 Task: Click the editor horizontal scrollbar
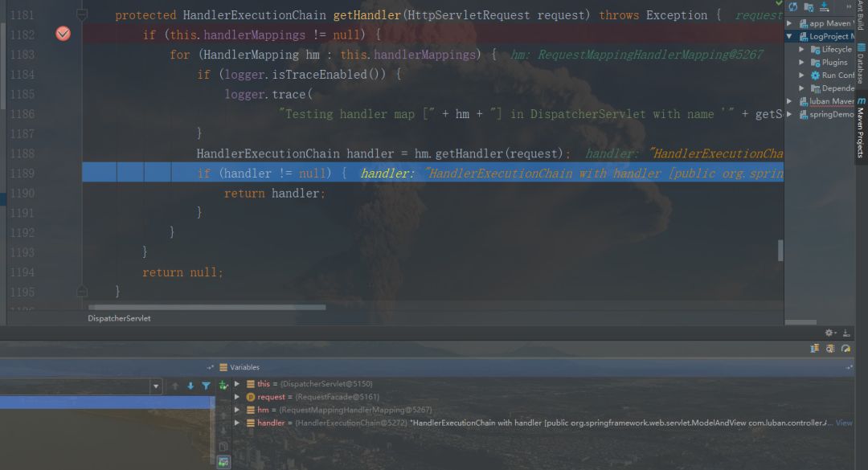(x=207, y=307)
